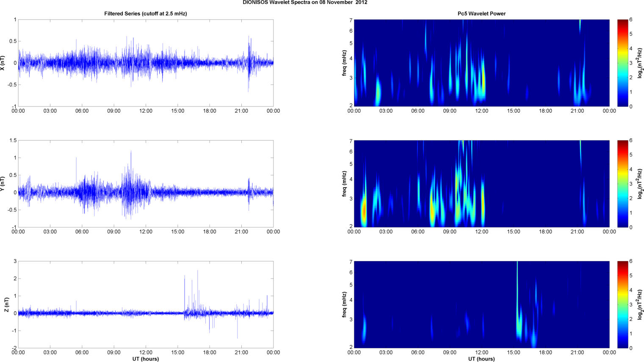644x362 pixels.
Task: Click the bottom Pc5 wavelet spectrogram panel
Action: click(x=481, y=305)
